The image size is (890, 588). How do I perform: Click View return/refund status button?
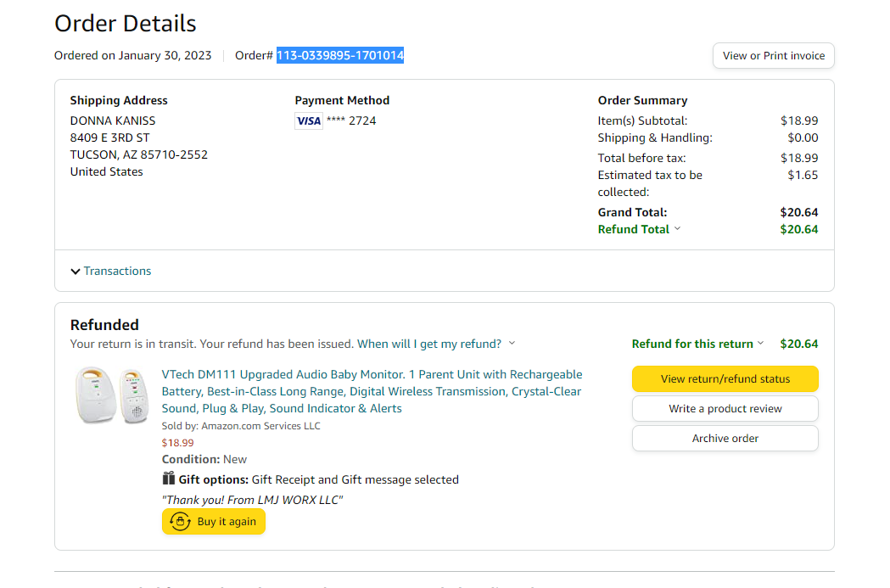pyautogui.click(x=725, y=379)
